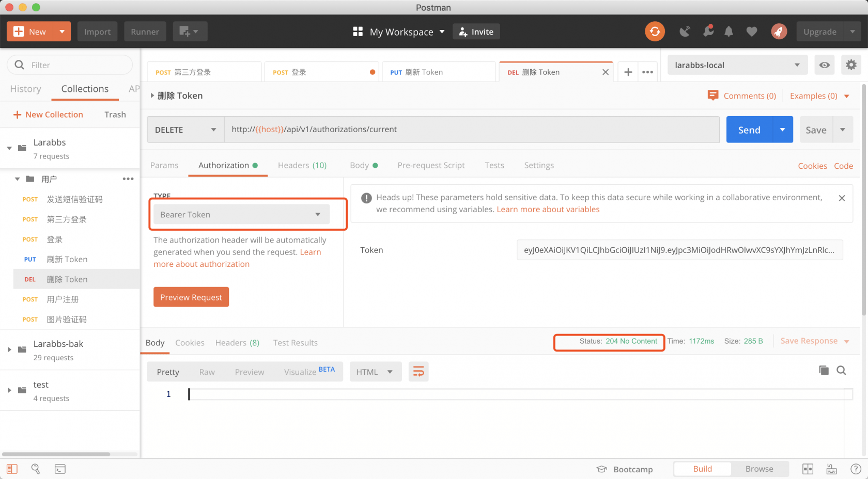Close the 删除 Token tab
The image size is (868, 479).
(x=606, y=72)
